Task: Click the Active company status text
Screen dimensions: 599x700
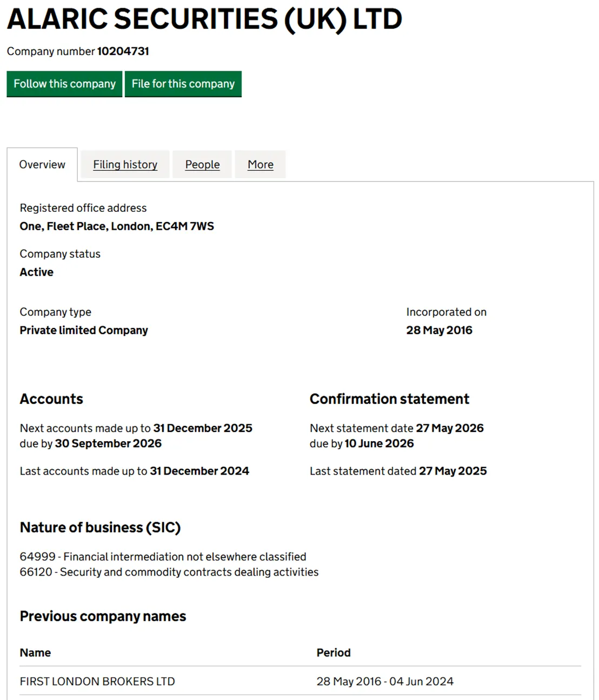Action: pos(37,272)
